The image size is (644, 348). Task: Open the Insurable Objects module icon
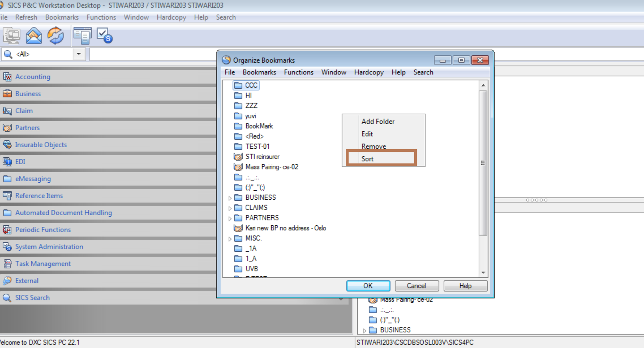(7, 145)
